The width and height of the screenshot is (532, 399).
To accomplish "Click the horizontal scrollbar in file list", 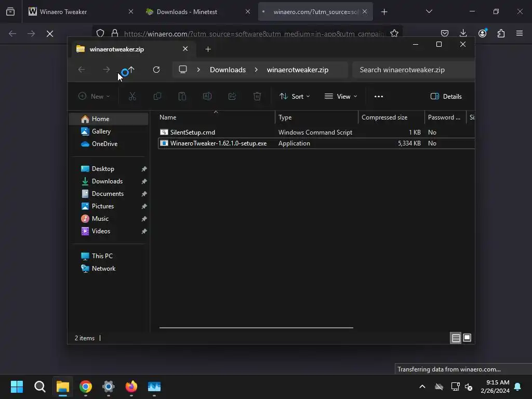I will (x=256, y=328).
